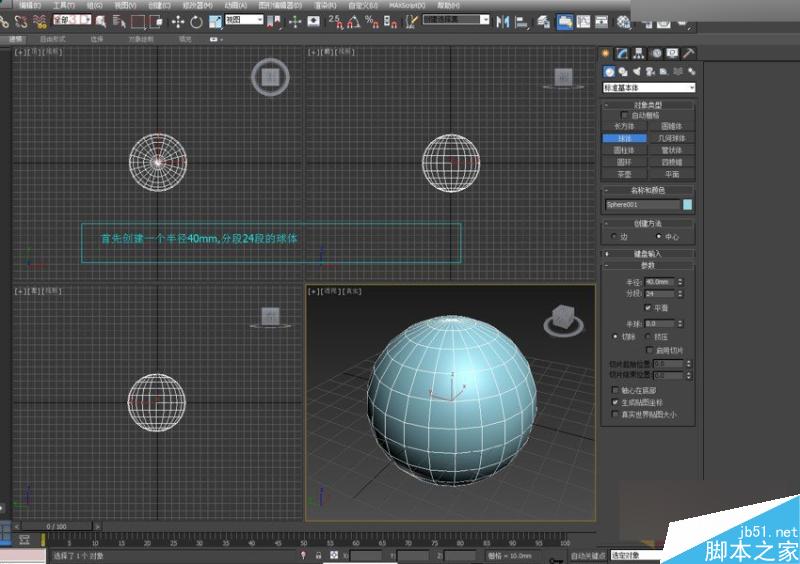Open the Utilities hammer panel tab

[x=689, y=53]
